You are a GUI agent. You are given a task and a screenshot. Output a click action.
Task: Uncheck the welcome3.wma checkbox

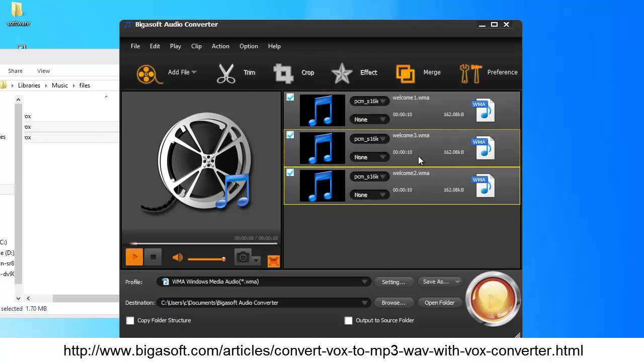point(290,135)
